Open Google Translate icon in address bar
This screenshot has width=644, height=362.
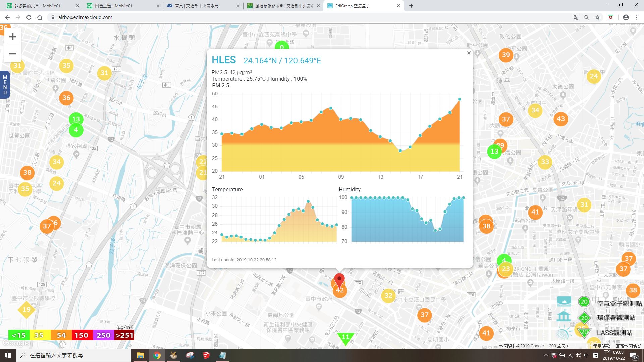point(576,17)
